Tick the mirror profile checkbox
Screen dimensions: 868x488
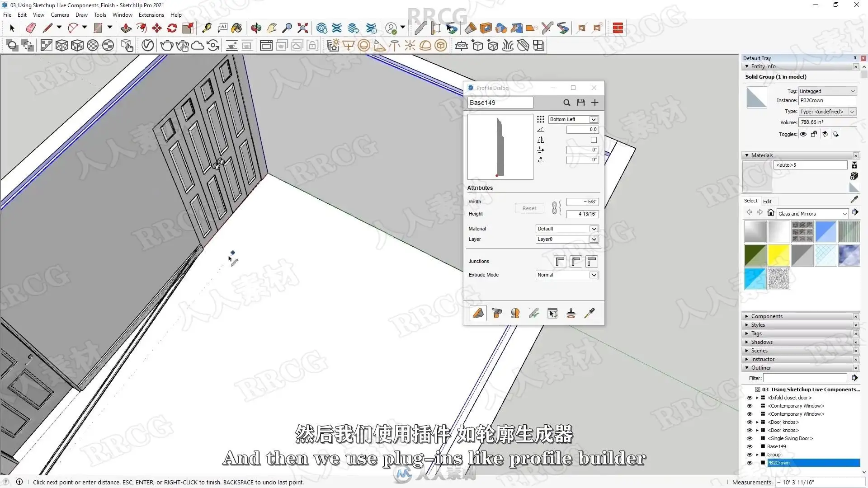point(594,140)
